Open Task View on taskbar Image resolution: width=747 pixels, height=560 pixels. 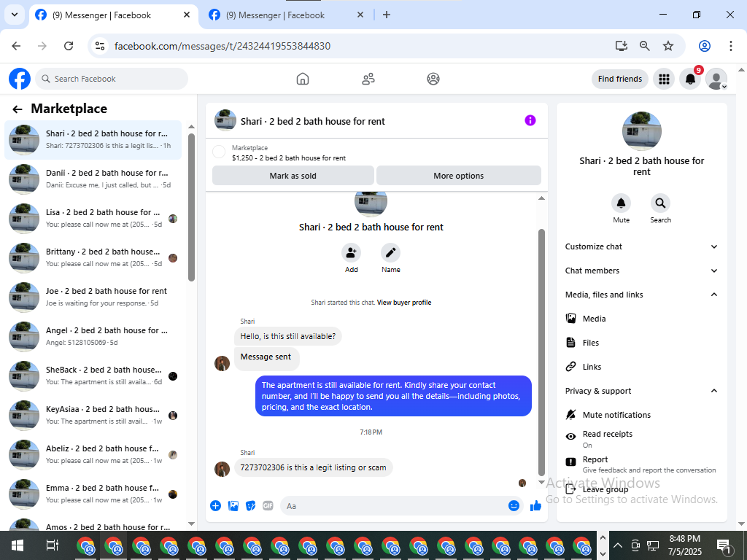(x=52, y=545)
